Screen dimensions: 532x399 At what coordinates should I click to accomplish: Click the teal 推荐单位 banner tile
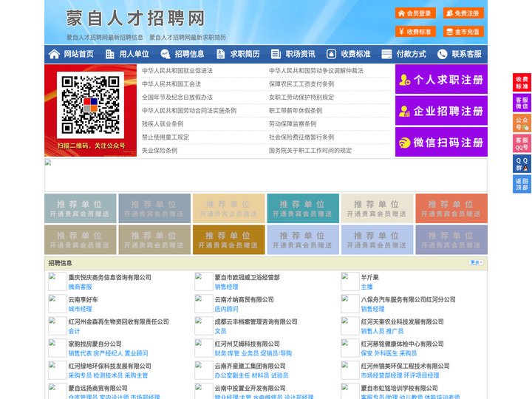pyautogui.click(x=303, y=208)
